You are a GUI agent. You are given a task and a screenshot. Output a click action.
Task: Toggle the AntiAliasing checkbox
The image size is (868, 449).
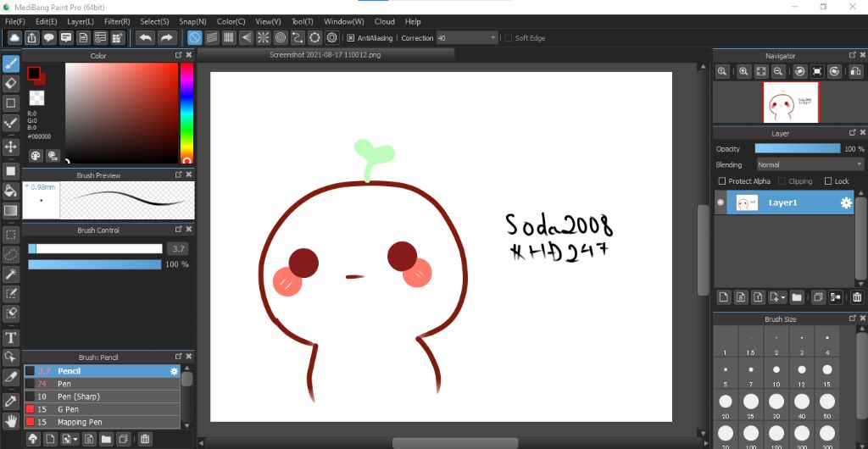coord(350,38)
